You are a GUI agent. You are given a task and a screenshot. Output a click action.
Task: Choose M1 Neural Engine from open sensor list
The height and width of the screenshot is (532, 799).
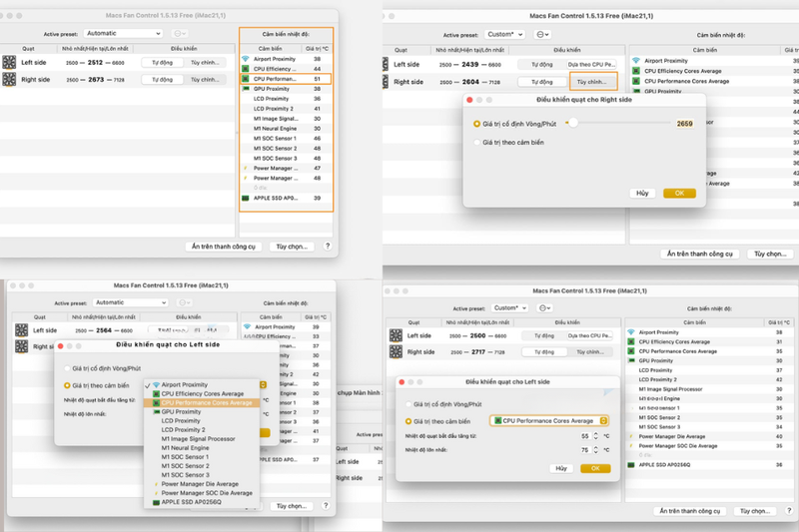pos(185,448)
